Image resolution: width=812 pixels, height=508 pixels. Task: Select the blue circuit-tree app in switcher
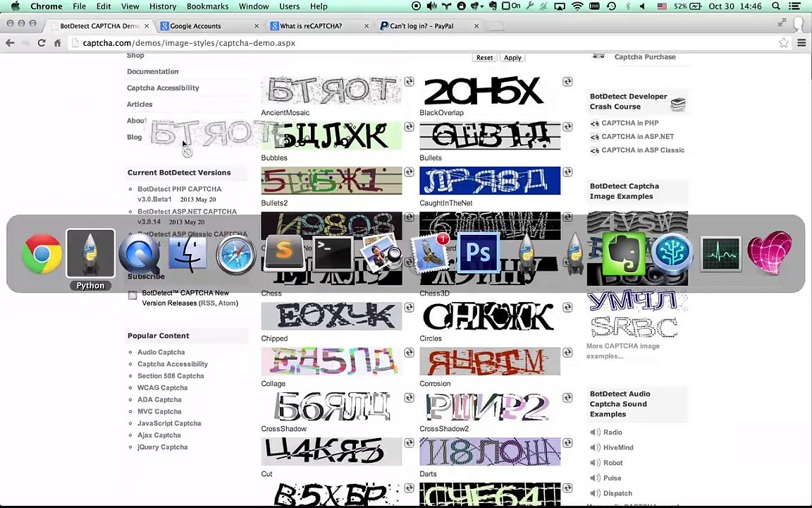672,254
